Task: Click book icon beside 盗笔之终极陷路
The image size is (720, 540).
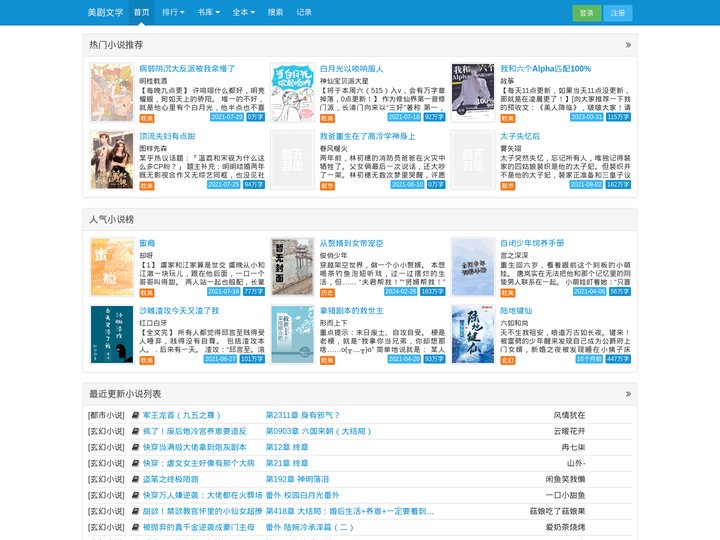Action: 135,479
